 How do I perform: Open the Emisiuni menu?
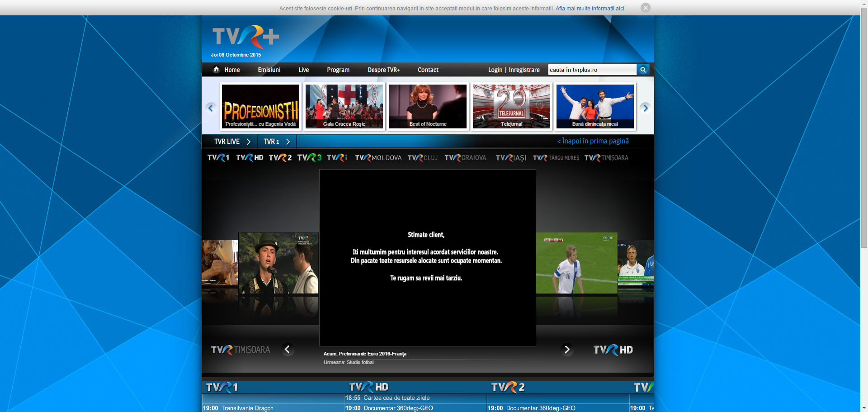tap(269, 70)
